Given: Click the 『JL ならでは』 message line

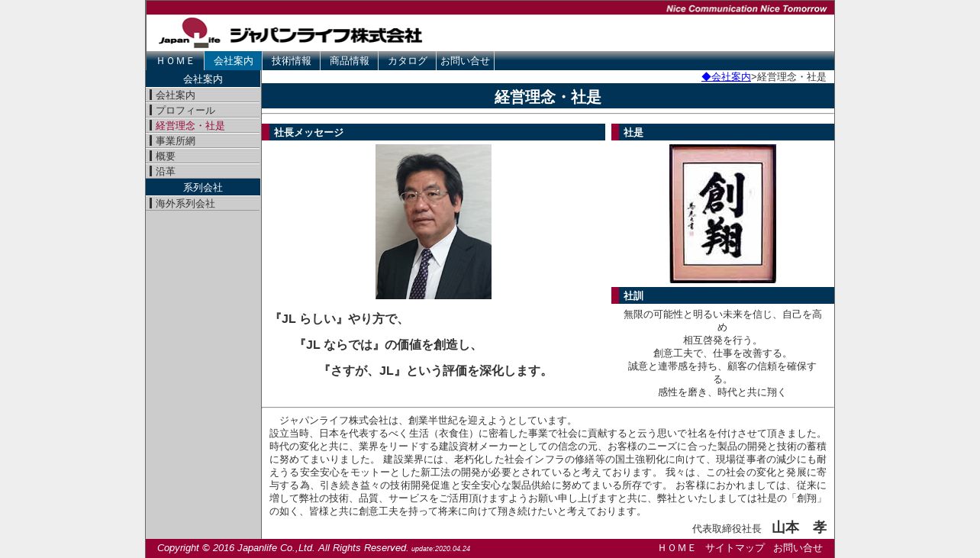Looking at the screenshot, I should pos(388,345).
